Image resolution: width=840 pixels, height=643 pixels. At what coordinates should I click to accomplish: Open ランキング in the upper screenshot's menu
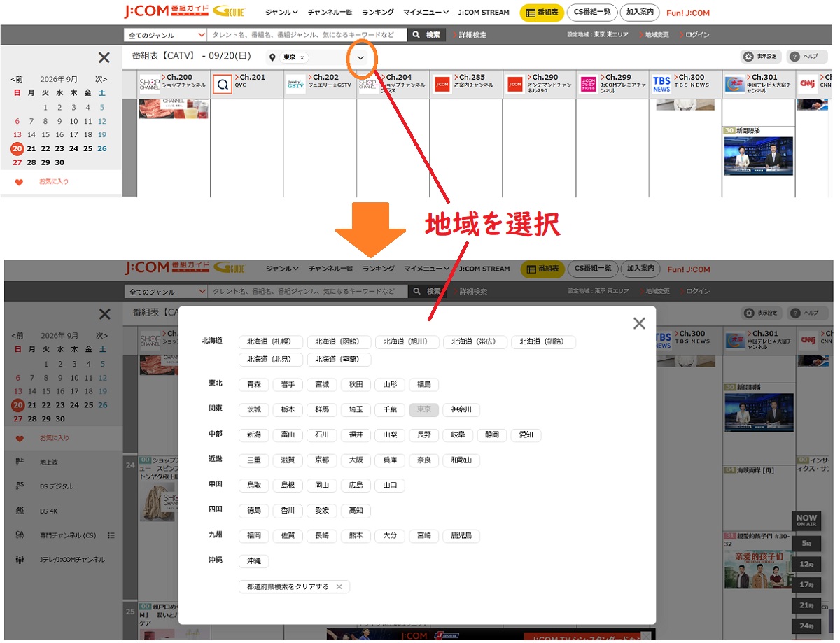[x=378, y=13]
